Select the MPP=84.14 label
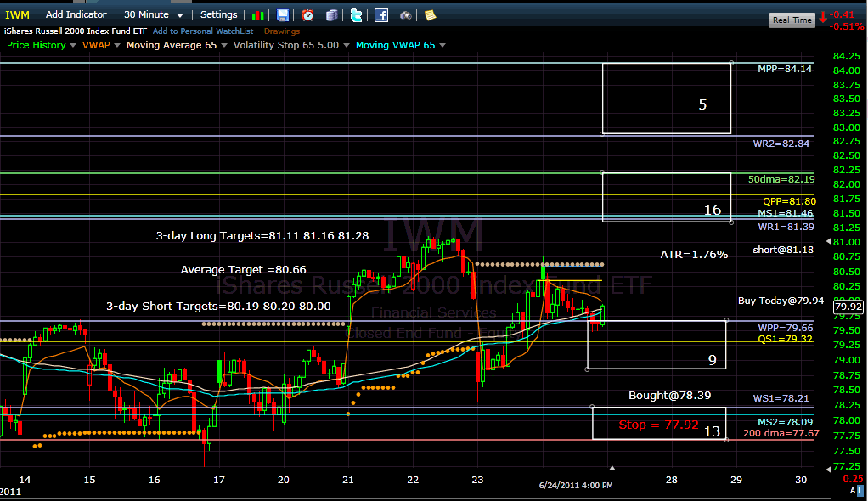The image size is (868, 501). coord(785,69)
